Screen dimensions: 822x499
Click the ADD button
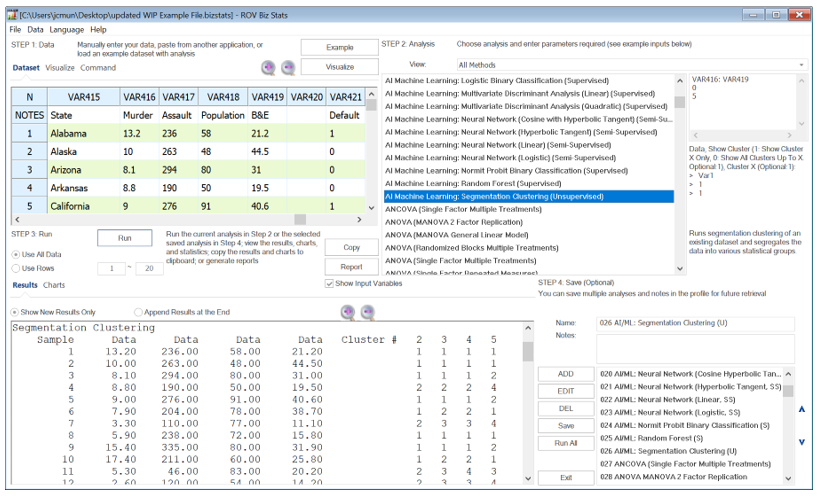coord(566,374)
